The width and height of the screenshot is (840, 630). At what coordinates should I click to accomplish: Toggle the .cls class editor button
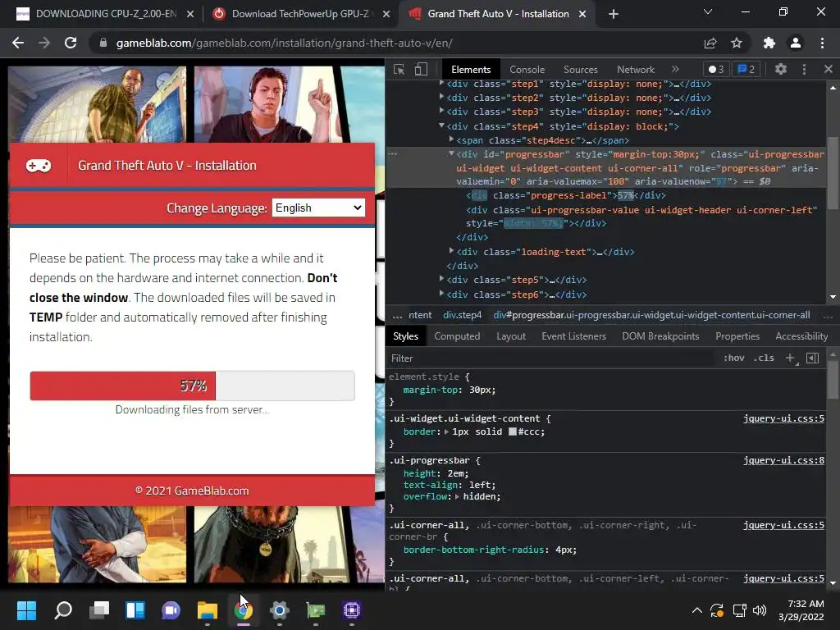764,358
